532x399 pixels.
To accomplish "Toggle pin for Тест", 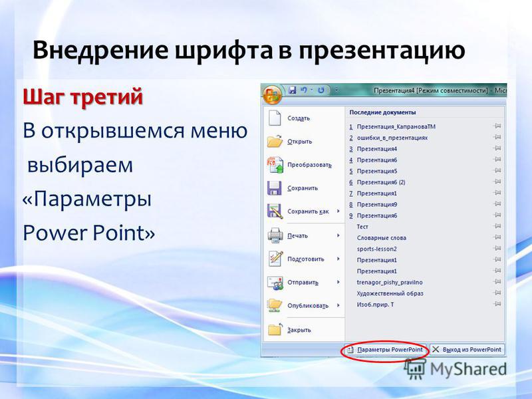I will [x=497, y=226].
